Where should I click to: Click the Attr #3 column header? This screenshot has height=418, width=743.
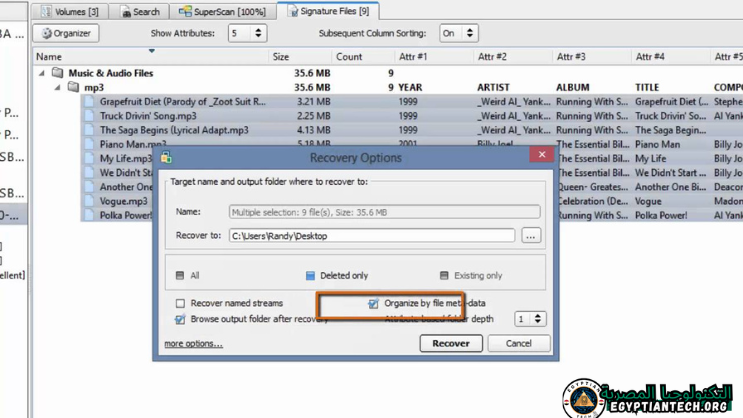tap(571, 57)
